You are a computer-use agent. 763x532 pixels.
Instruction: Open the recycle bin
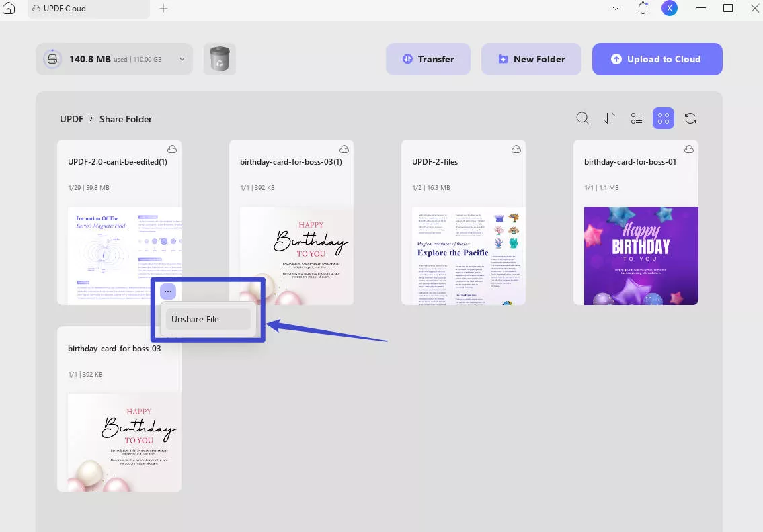click(219, 59)
